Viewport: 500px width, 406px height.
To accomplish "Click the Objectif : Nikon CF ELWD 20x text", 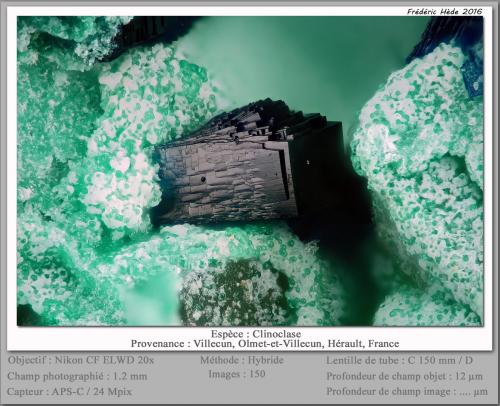I will pos(81,360).
